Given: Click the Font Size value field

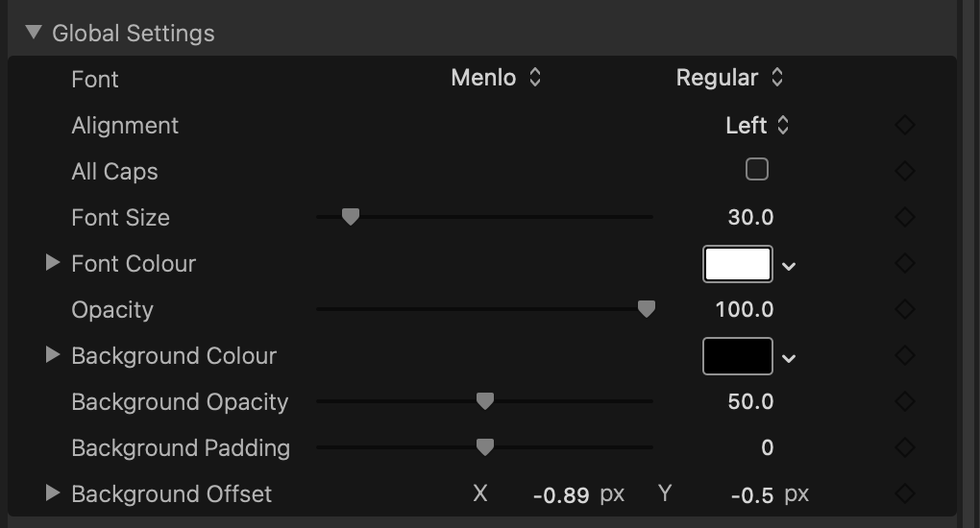Looking at the screenshot, I should (750, 218).
